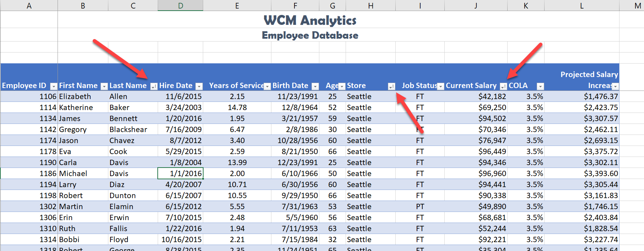Select column K header
Image resolution: width=644 pixels, height=251 pixels.
coord(526,6)
